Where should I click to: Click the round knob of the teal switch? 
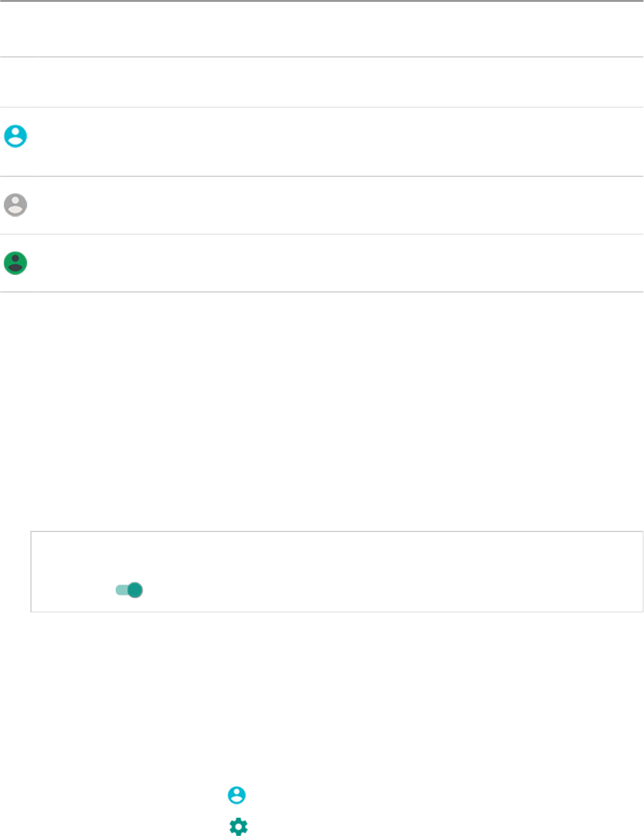coord(135,590)
